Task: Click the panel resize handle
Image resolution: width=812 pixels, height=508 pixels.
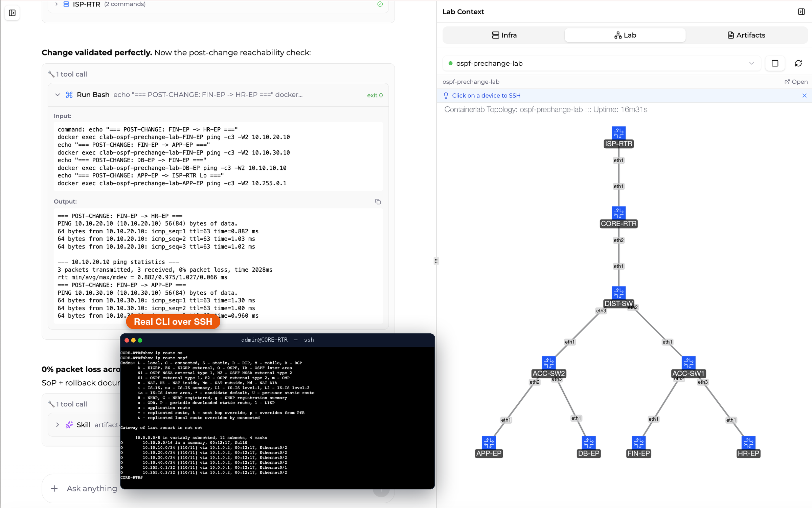Action: pyautogui.click(x=436, y=261)
